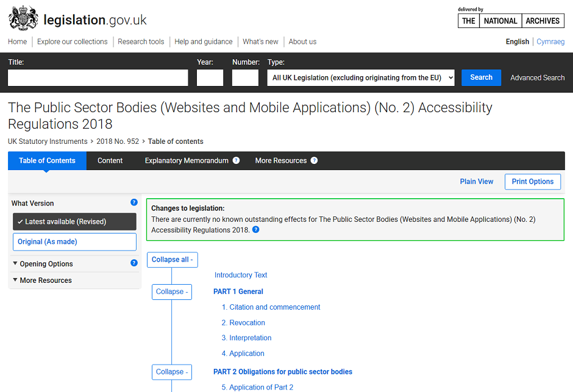Click the Opening Options help icon

pos(134,263)
